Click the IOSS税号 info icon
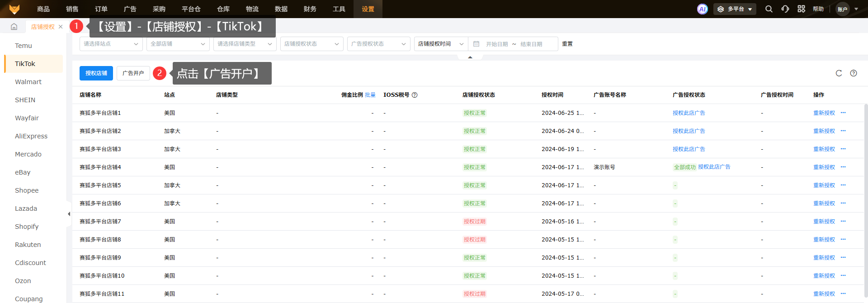The width and height of the screenshot is (868, 303). [415, 95]
